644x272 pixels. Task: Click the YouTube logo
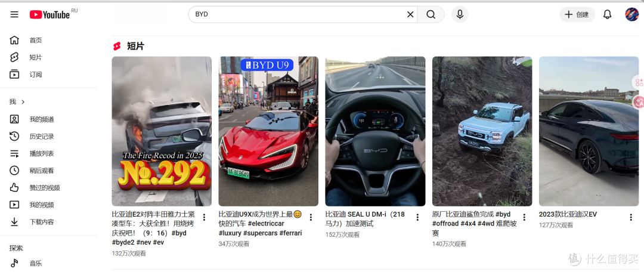point(49,14)
